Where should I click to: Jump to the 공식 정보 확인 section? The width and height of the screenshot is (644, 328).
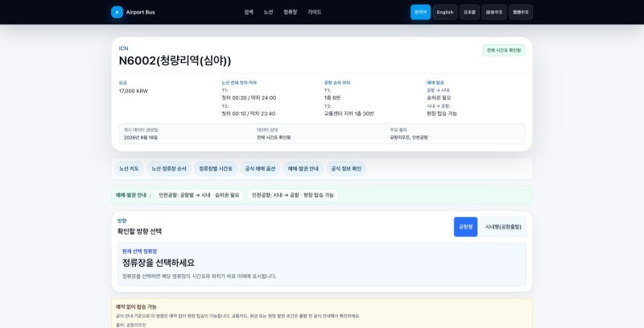coord(346,169)
